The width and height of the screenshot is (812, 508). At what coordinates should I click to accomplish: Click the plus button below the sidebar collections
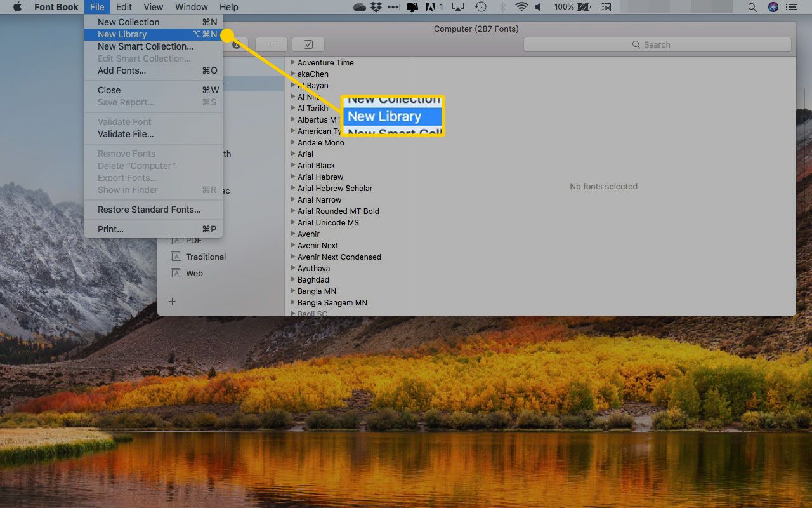click(x=172, y=301)
